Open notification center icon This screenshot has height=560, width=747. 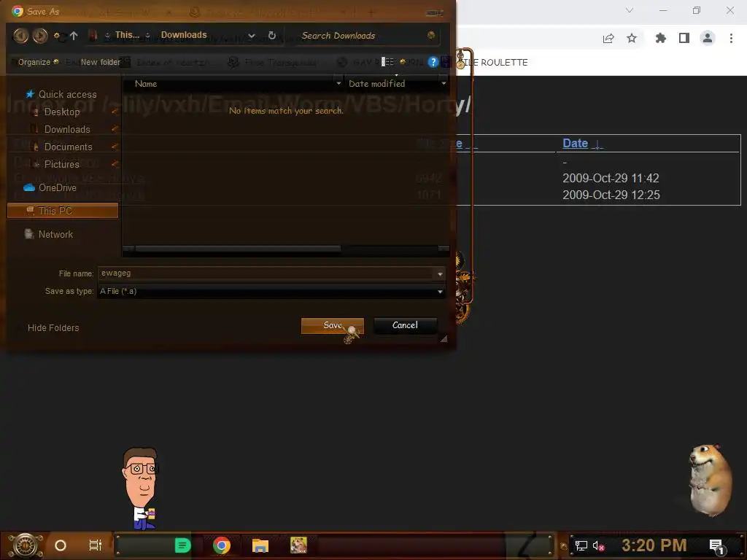(x=716, y=546)
